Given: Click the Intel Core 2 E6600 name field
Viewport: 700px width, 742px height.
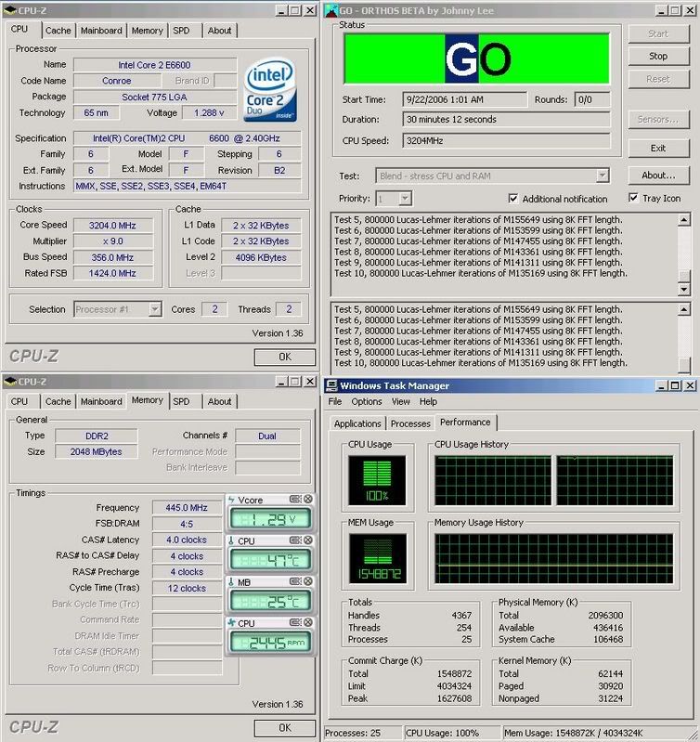Looking at the screenshot, I should pos(155,65).
